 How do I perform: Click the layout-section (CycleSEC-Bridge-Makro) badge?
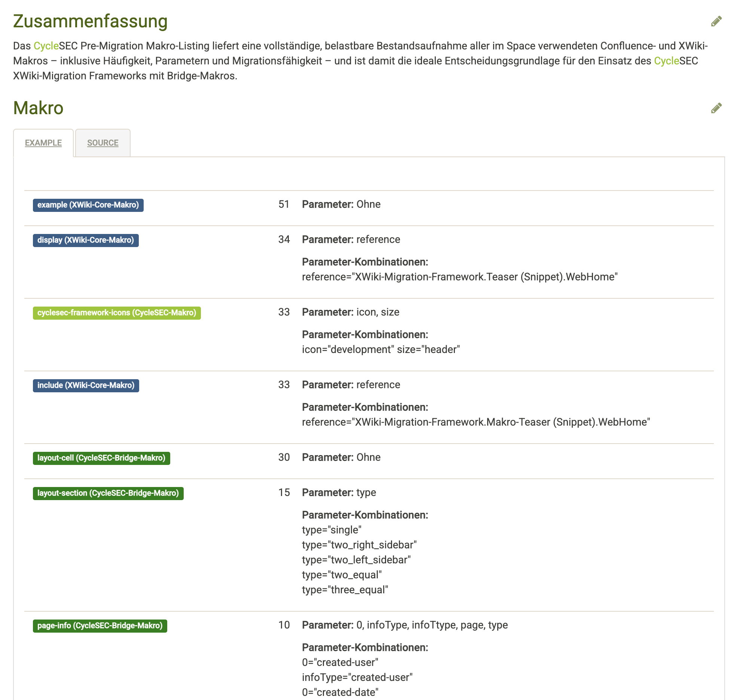point(108,493)
